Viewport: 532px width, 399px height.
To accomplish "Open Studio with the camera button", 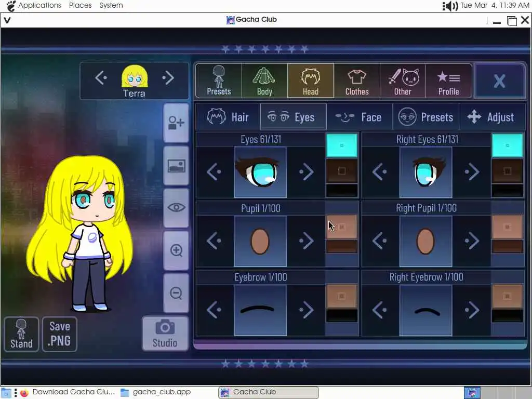I will 165,334.
